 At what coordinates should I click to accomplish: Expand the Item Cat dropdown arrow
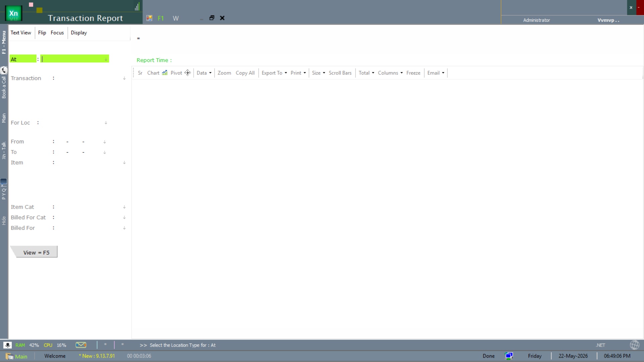click(124, 207)
